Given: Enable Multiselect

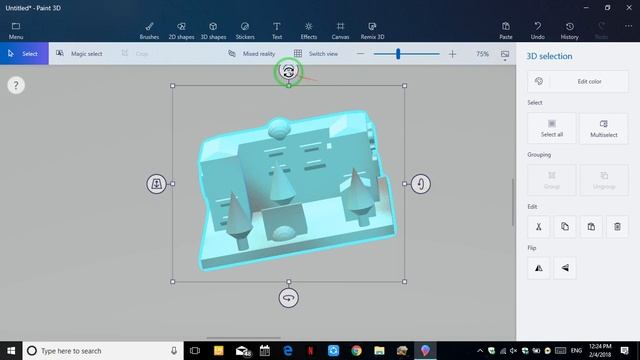Looking at the screenshot, I should coord(604,128).
